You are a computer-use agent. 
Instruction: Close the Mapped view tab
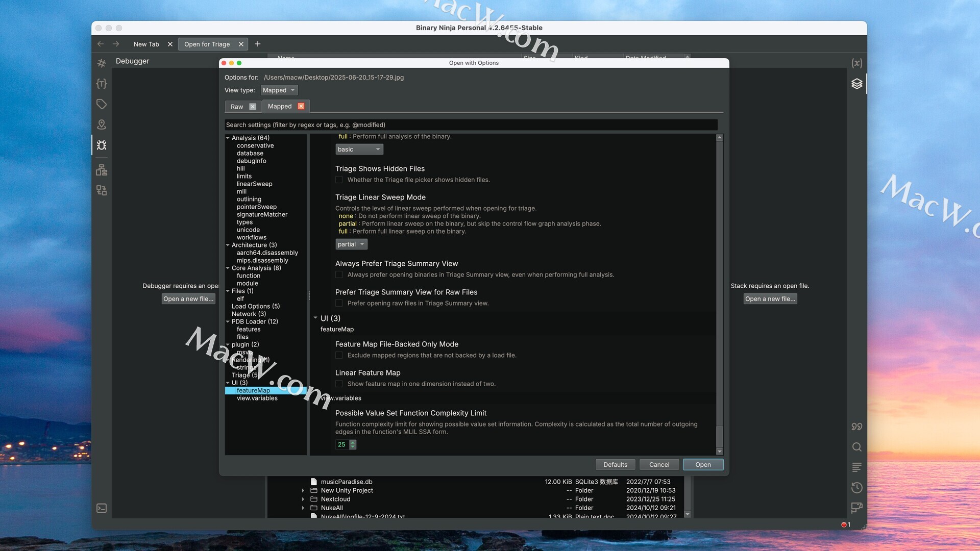pos(301,106)
